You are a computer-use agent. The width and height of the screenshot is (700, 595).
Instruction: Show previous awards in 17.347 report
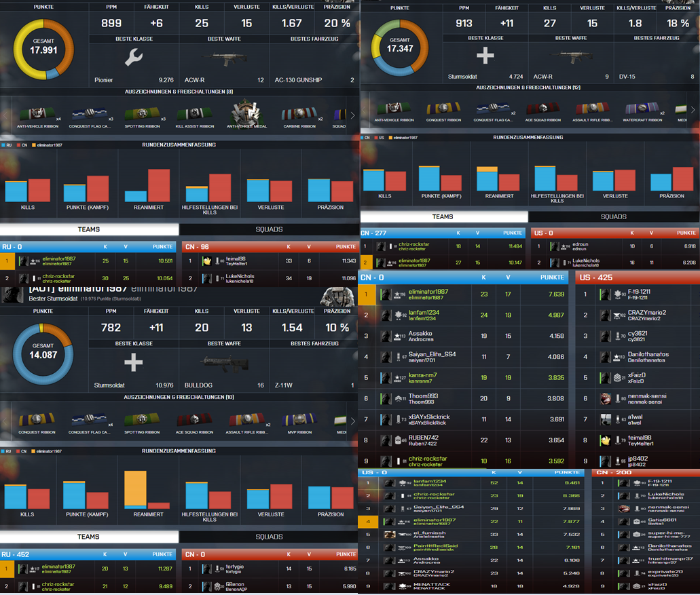point(365,110)
